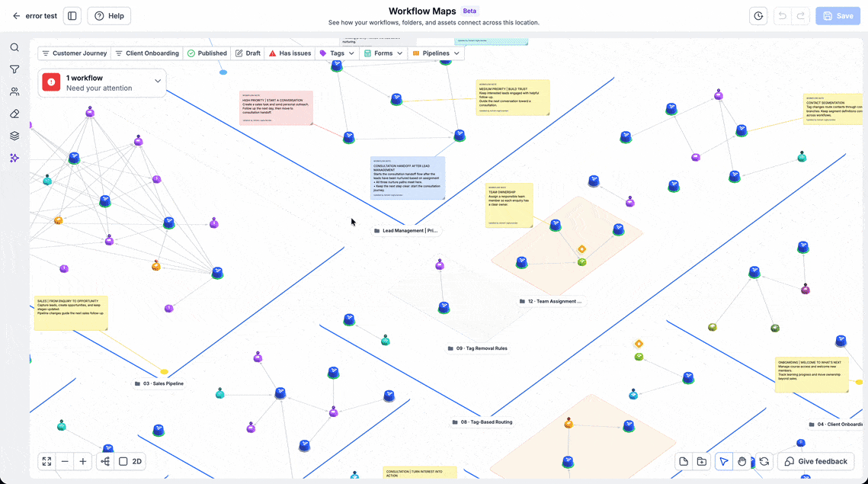The image size is (868, 484).
Task: Toggle the Draft status filter
Action: tap(248, 53)
